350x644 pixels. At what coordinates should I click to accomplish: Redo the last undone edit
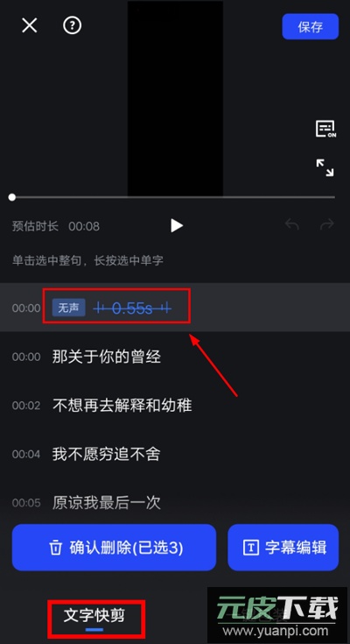[x=327, y=224]
